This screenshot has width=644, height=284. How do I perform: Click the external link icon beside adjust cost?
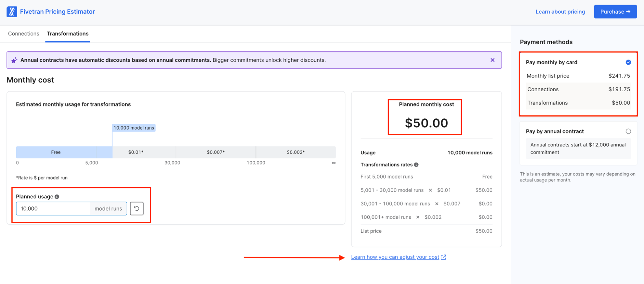pos(443,257)
